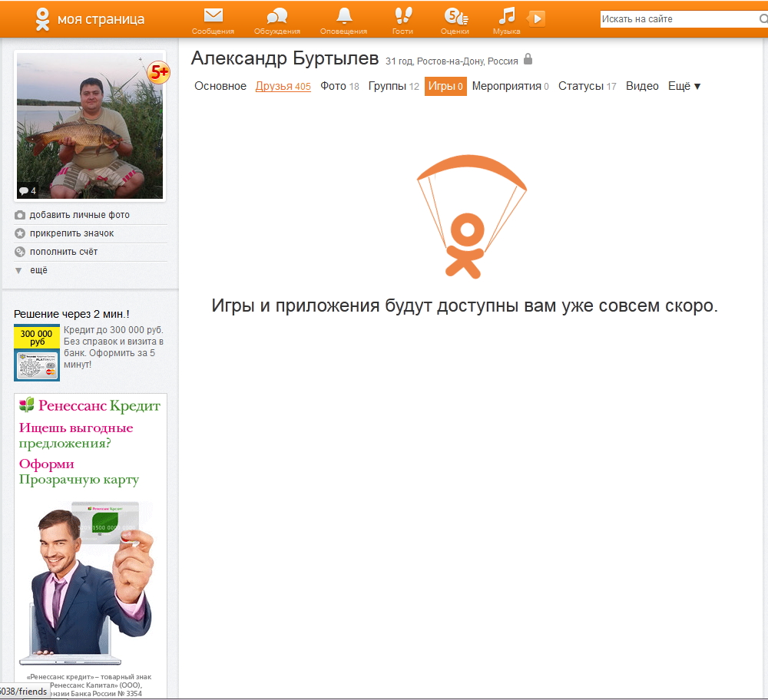Click the search magnifier icon
768x700 pixels.
point(763,19)
